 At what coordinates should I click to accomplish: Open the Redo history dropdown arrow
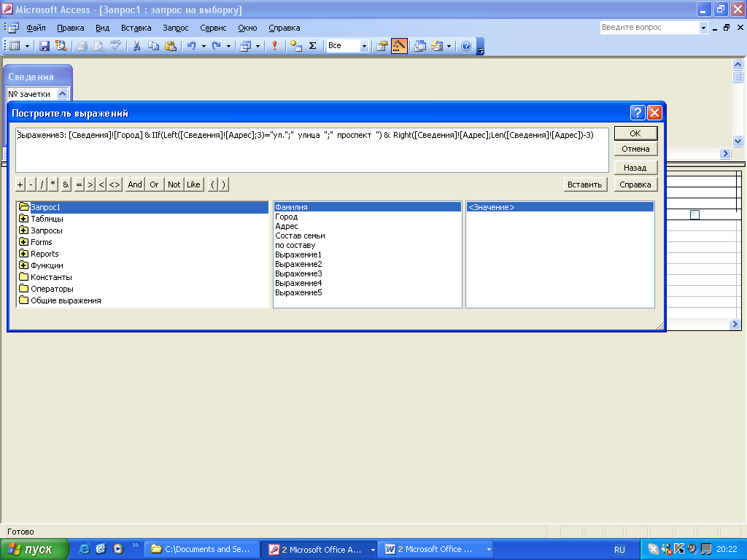tap(228, 46)
